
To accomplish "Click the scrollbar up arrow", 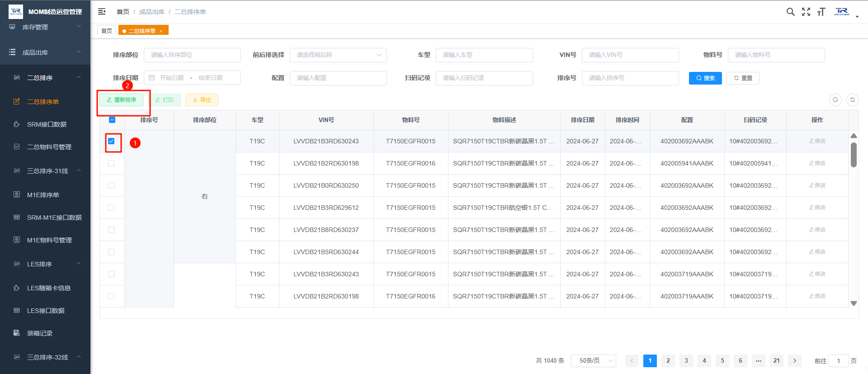I will point(854,136).
